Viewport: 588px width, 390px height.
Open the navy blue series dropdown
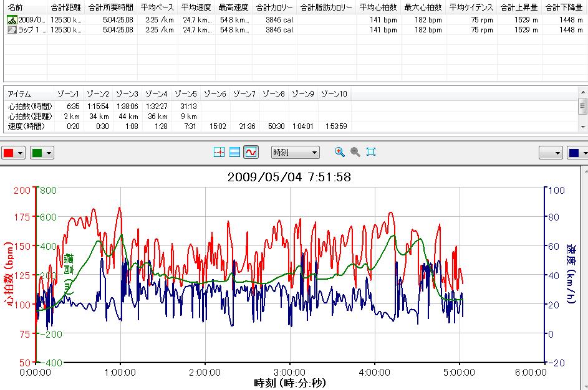577,153
